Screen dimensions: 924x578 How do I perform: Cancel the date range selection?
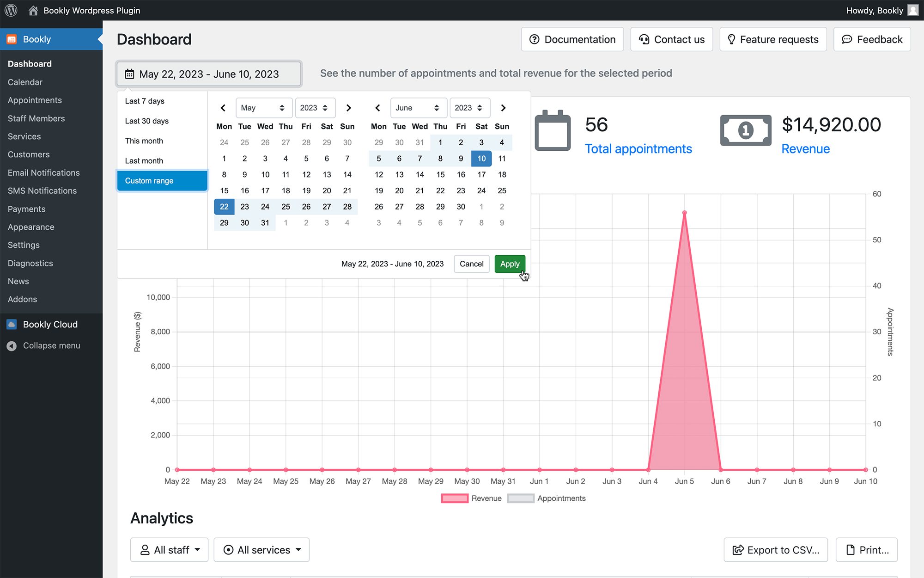[471, 264]
